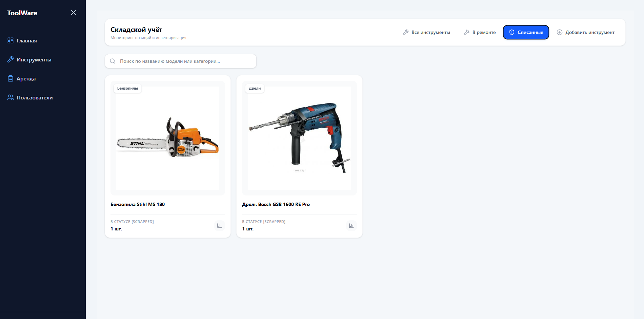Click the plus-circle icon of Добавить инструмент
Screen dimensions: 644x319
(x=560, y=32)
